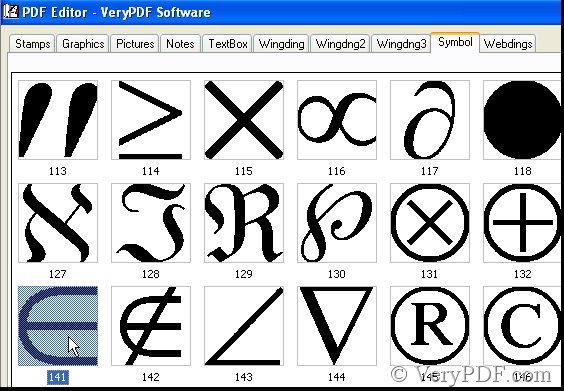Go to the Notes tab

(x=180, y=44)
